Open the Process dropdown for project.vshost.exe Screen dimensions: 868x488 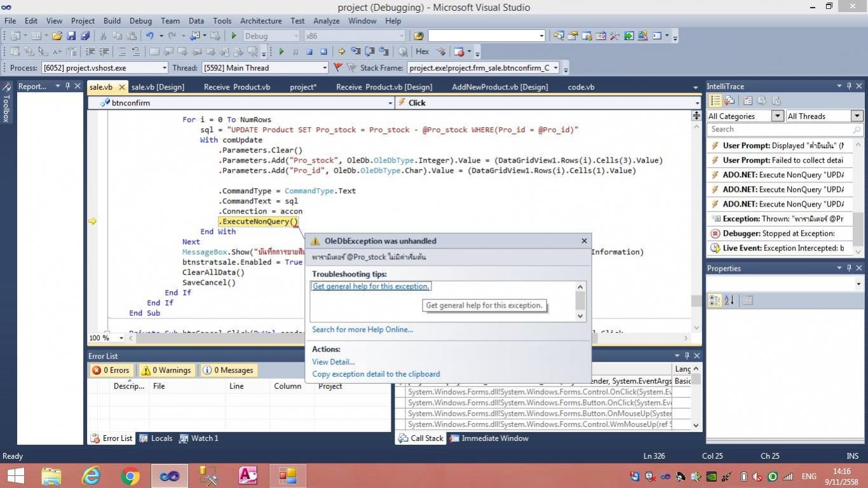[x=164, y=68]
